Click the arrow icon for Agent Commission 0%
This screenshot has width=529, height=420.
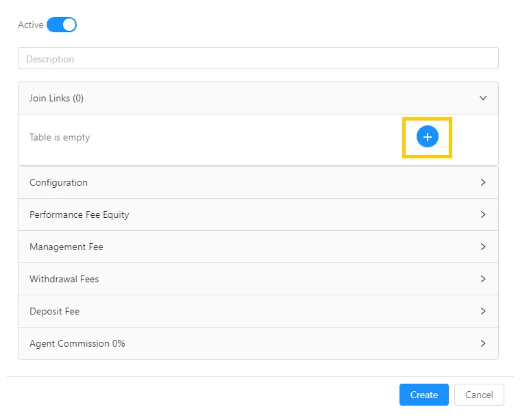click(x=483, y=343)
